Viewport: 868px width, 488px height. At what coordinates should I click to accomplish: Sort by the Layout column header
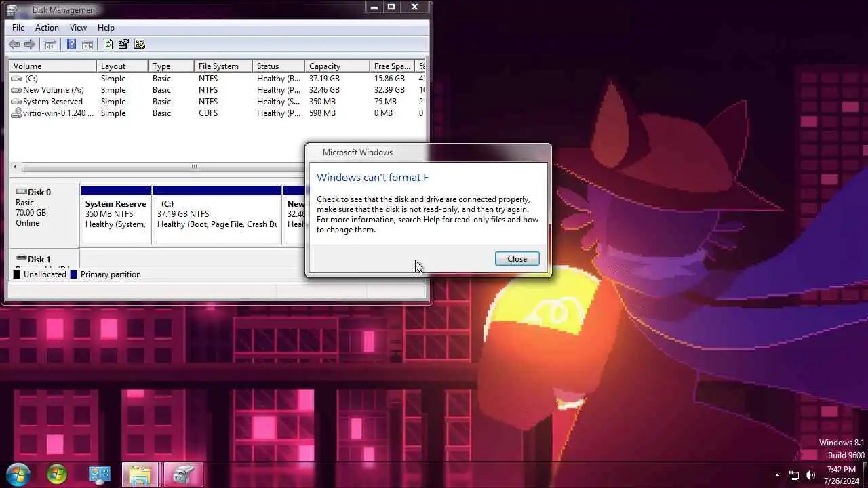pos(122,66)
